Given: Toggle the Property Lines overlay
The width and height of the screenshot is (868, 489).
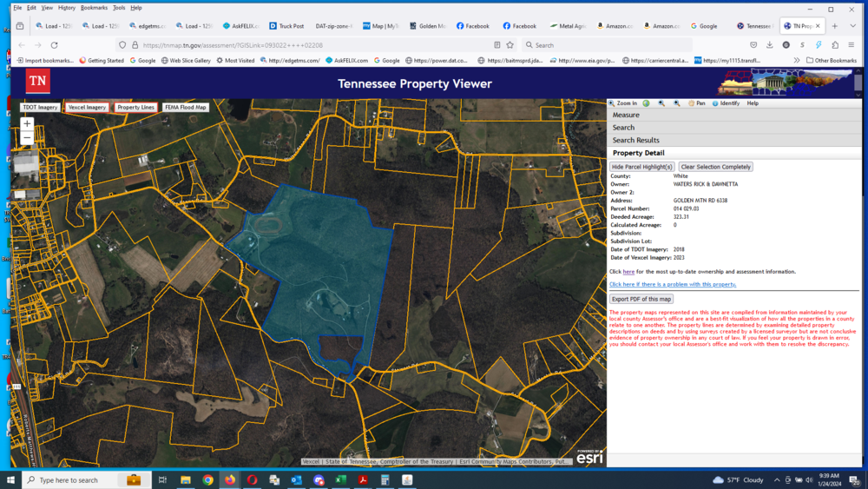Looking at the screenshot, I should (135, 108).
